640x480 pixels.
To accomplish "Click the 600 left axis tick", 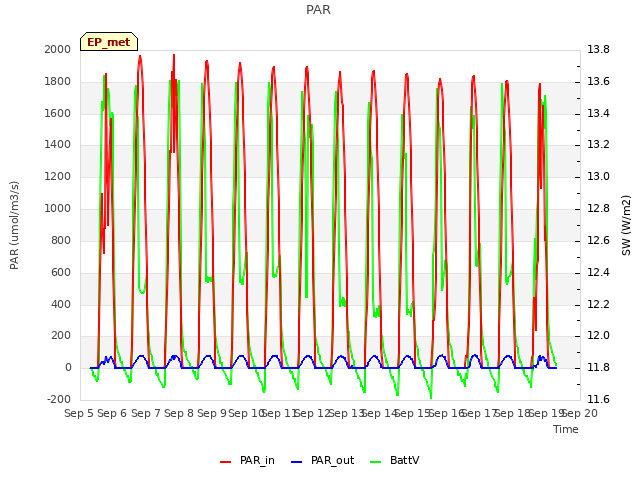I will coord(61,272).
